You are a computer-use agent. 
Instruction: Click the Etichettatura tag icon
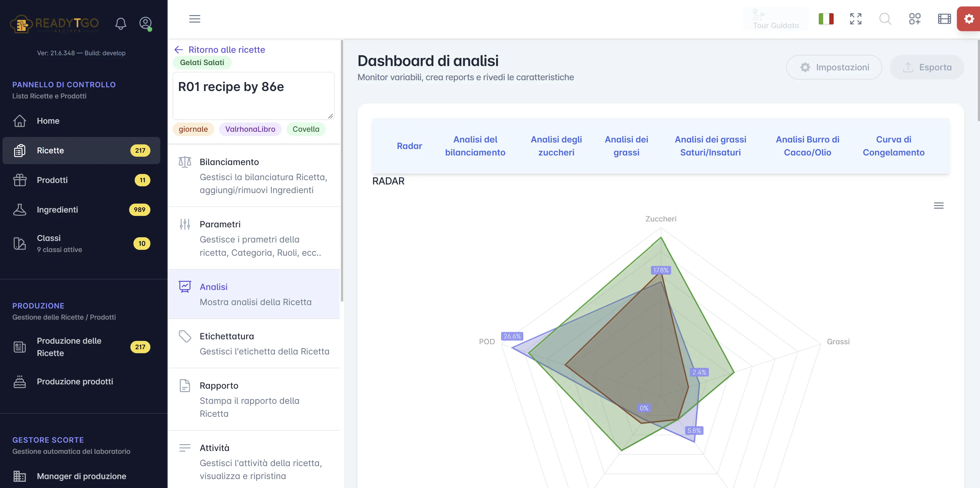[x=185, y=336]
